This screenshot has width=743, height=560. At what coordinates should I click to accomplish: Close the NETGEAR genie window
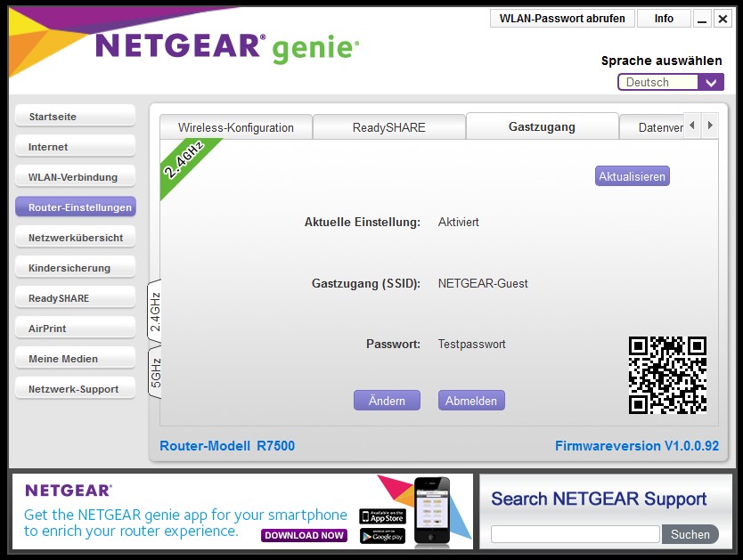pos(723,19)
